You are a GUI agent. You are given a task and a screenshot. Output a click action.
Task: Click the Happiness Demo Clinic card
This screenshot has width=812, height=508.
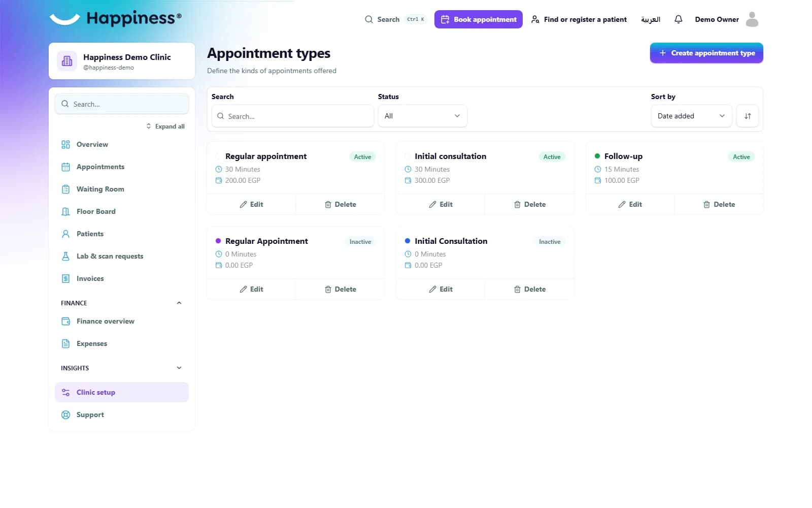pyautogui.click(x=122, y=61)
